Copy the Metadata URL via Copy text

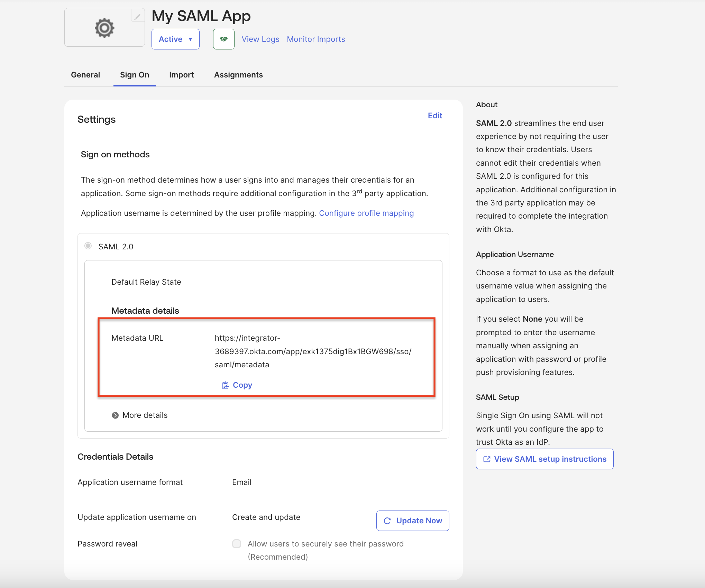pyautogui.click(x=242, y=385)
